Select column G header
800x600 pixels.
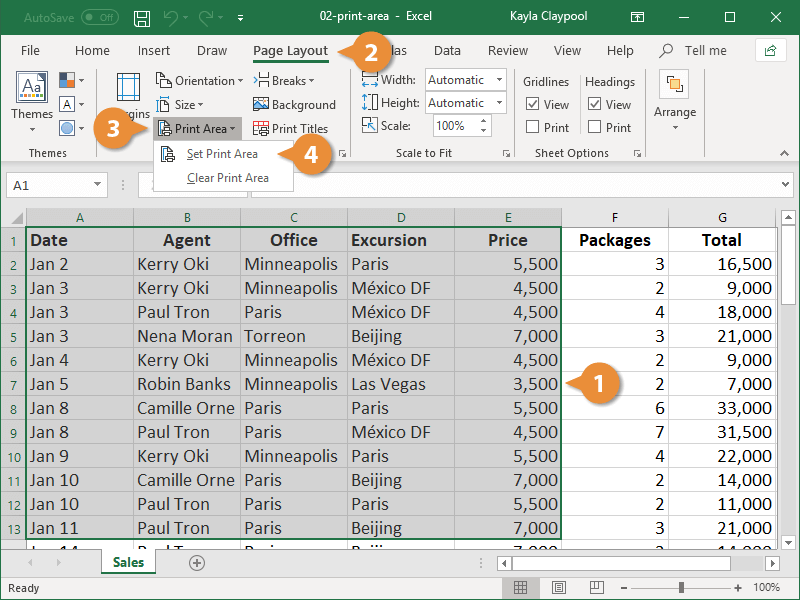click(722, 218)
